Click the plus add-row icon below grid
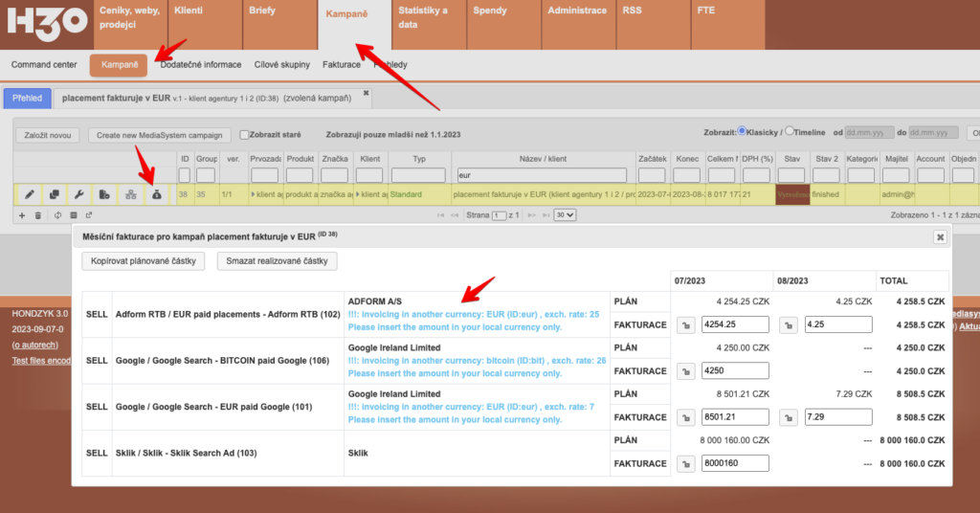Viewport: 980px width, 513px height. [22, 215]
